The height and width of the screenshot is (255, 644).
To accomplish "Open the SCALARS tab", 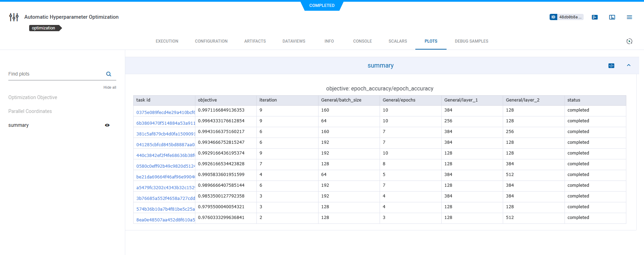I will [x=398, y=41].
